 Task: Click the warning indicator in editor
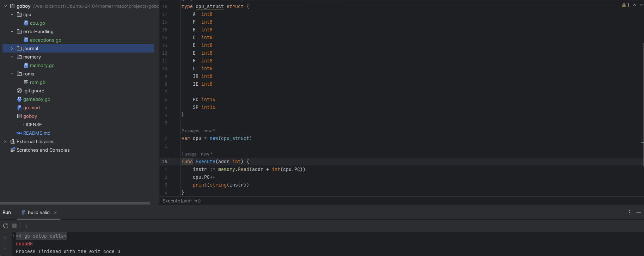click(x=625, y=5)
